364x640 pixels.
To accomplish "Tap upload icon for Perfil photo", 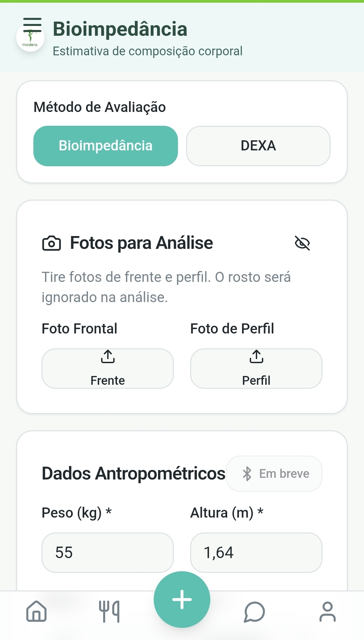I will [x=256, y=356].
